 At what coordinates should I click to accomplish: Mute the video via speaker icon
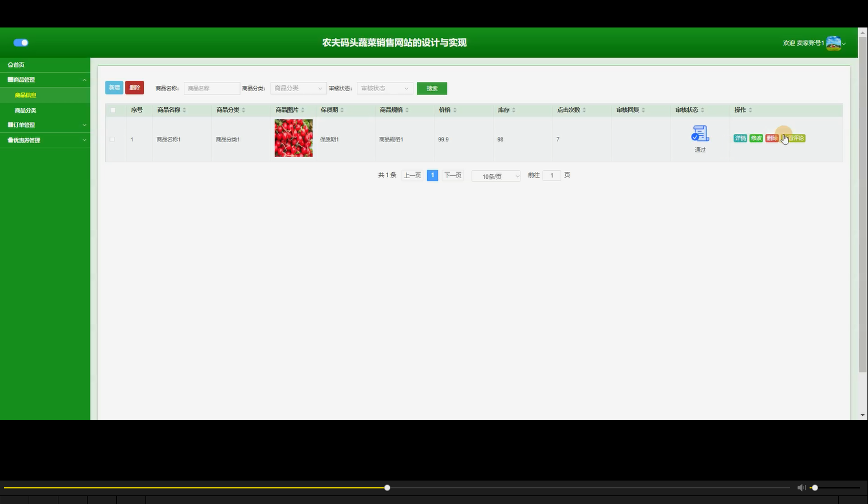pos(801,488)
